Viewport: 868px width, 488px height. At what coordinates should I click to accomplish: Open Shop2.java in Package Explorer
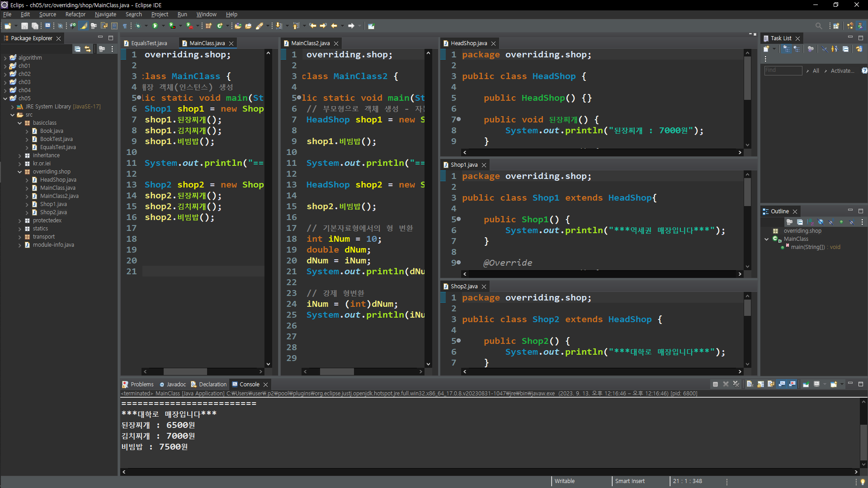(53, 212)
